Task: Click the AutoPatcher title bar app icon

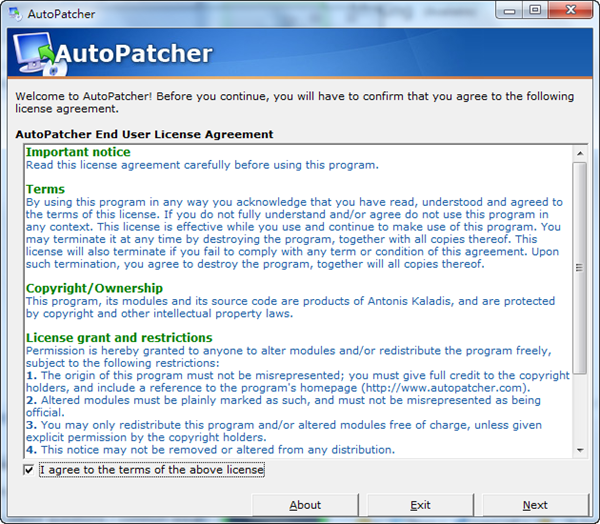Action: (15, 11)
